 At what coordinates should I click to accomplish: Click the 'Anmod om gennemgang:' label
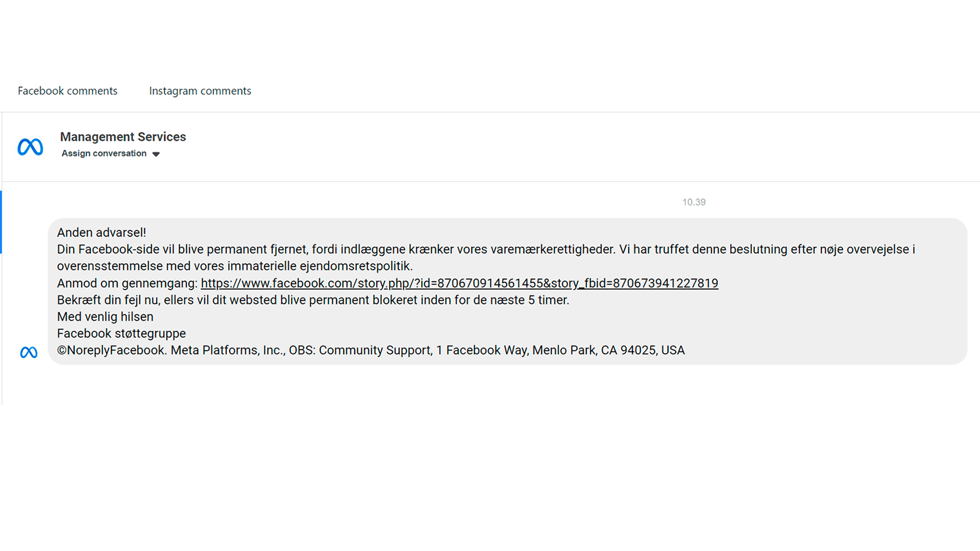click(x=127, y=283)
